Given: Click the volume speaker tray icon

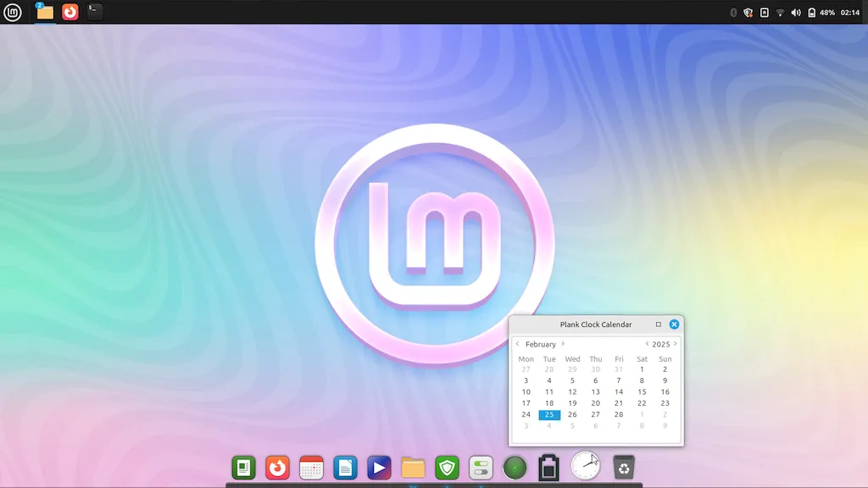Looking at the screenshot, I should point(796,12).
